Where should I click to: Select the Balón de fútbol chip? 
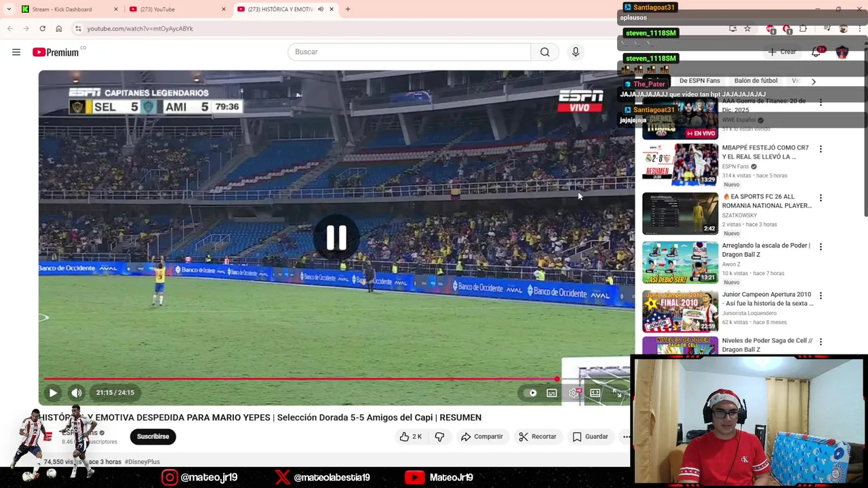[755, 81]
